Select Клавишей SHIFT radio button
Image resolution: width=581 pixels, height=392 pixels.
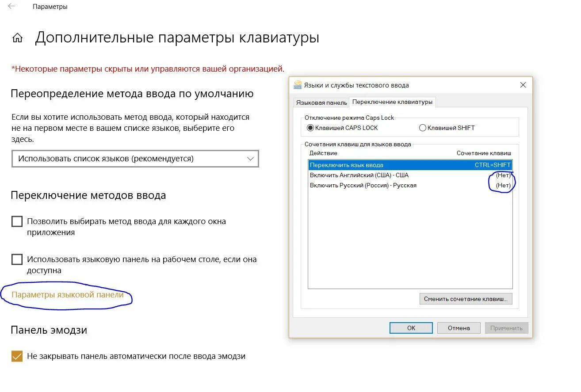tap(422, 128)
